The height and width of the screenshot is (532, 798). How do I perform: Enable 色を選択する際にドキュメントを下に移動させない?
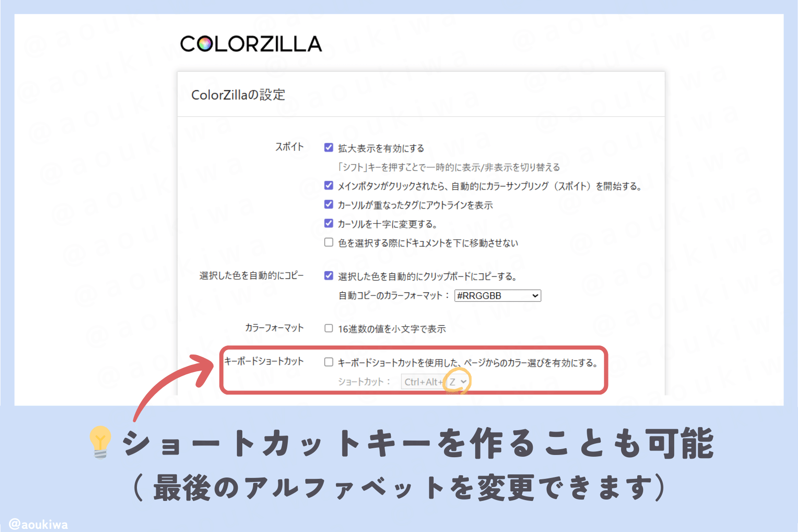(x=328, y=242)
